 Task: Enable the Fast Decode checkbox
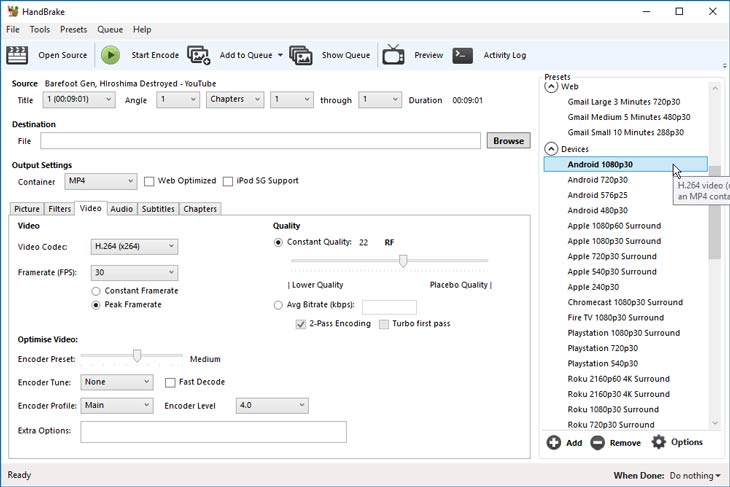coord(170,382)
